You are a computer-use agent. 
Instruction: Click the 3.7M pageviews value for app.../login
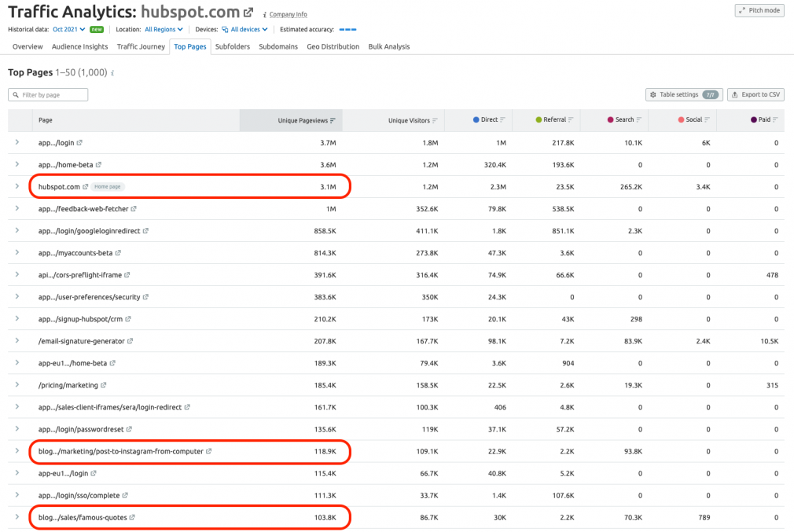click(x=328, y=143)
